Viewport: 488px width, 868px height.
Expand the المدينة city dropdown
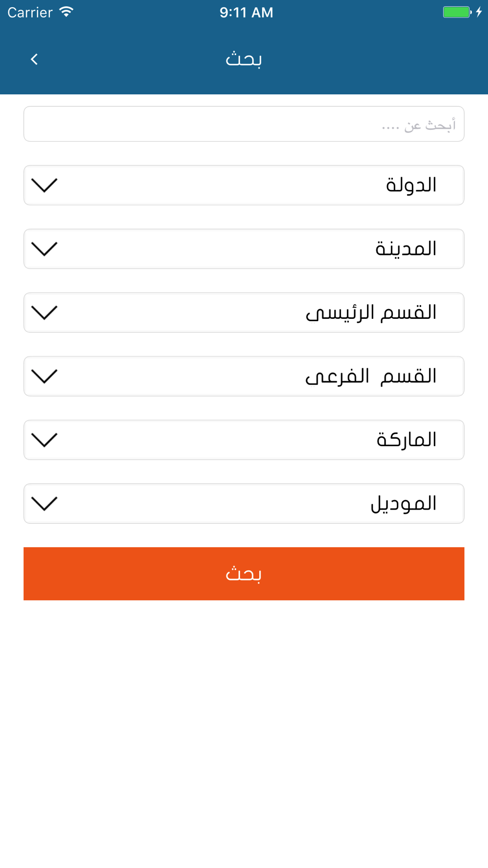coord(244,249)
